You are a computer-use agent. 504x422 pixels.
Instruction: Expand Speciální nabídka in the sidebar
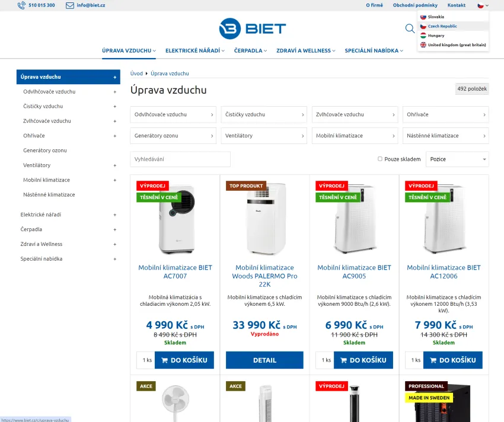(x=115, y=259)
